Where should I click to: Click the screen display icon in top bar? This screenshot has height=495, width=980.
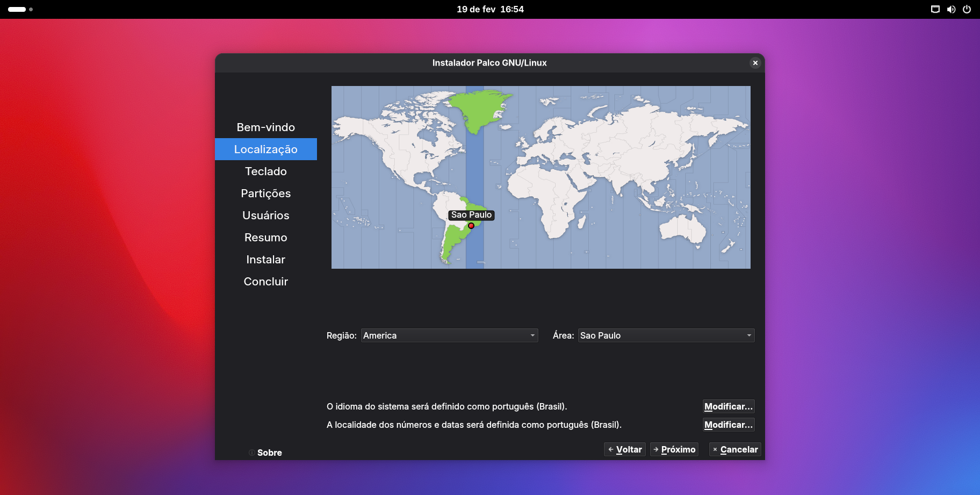point(935,9)
